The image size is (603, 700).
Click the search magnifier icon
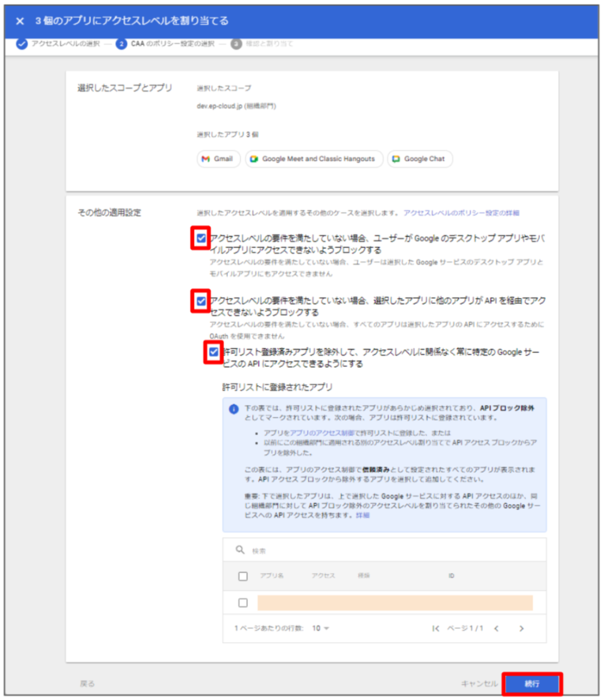(240, 550)
